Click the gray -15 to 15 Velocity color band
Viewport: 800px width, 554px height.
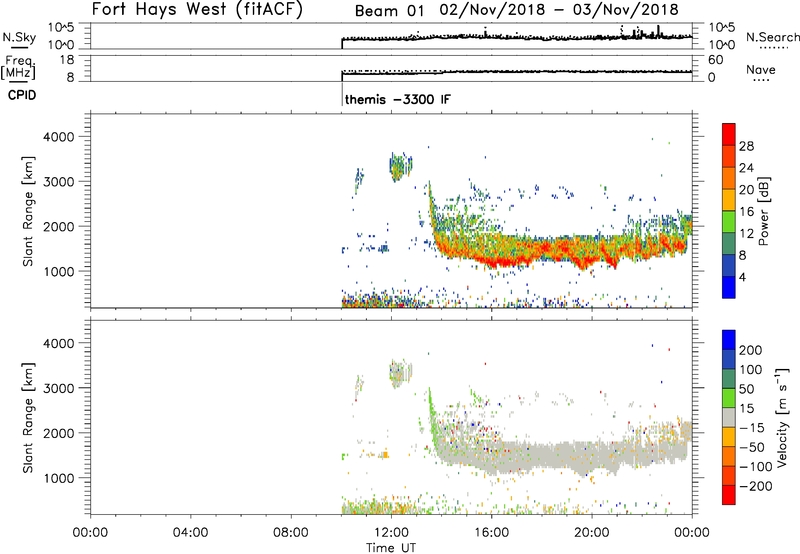coord(729,417)
